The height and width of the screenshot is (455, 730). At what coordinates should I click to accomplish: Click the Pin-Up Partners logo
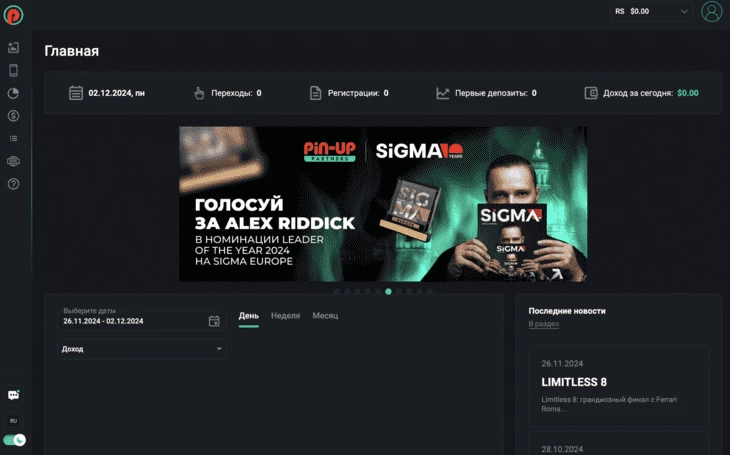coord(14,15)
